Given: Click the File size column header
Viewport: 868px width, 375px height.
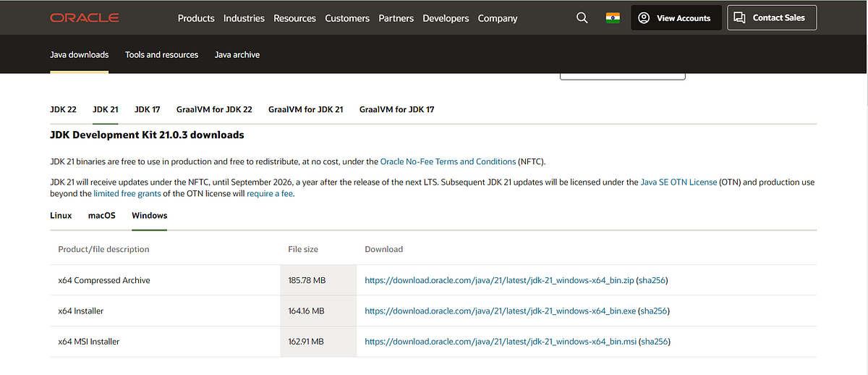Looking at the screenshot, I should pyautogui.click(x=303, y=249).
